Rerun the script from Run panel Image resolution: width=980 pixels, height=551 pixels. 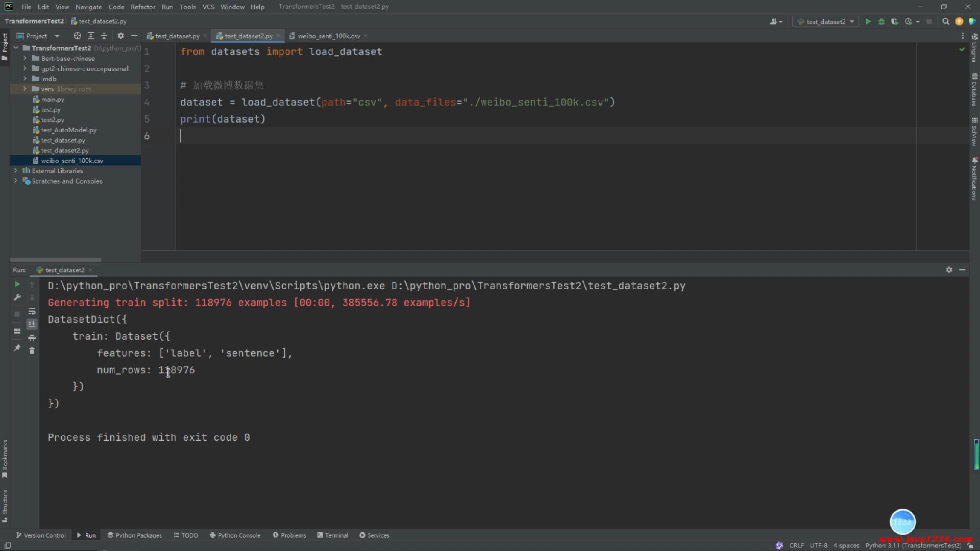[17, 284]
